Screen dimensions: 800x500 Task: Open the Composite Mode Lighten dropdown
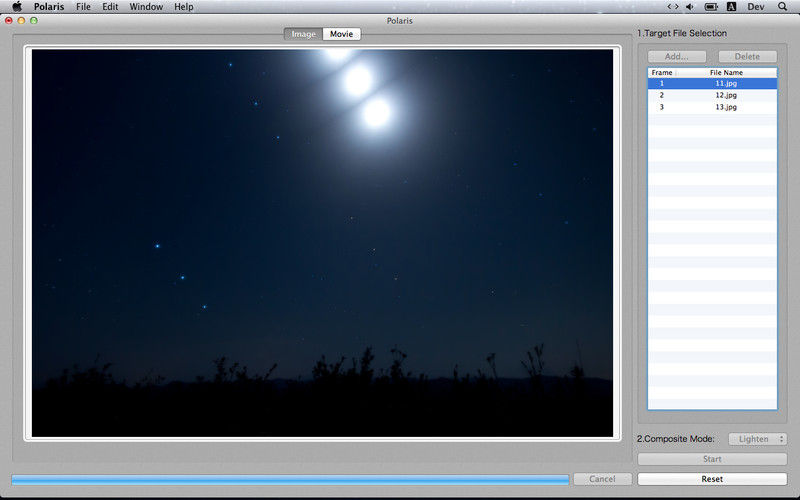coord(757,439)
